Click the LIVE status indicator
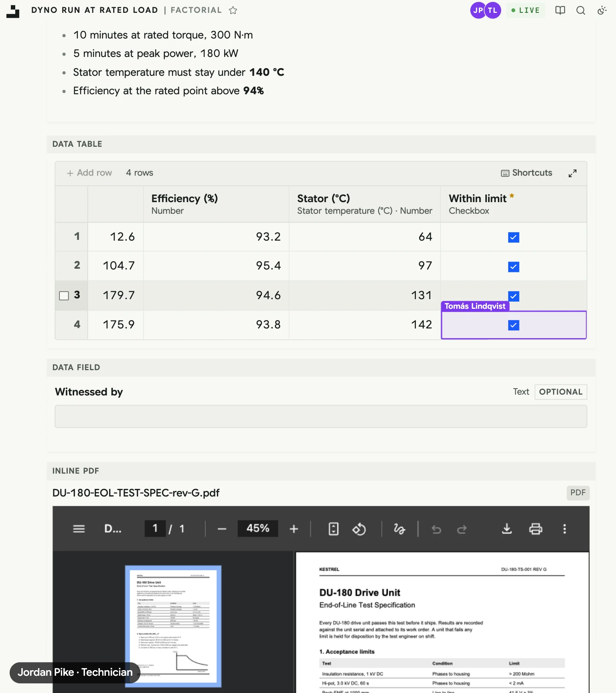Screen dimensions: 616x693 pos(525,10)
